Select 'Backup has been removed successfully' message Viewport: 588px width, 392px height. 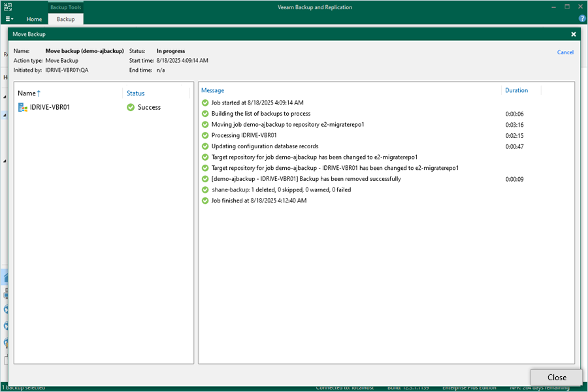point(306,179)
